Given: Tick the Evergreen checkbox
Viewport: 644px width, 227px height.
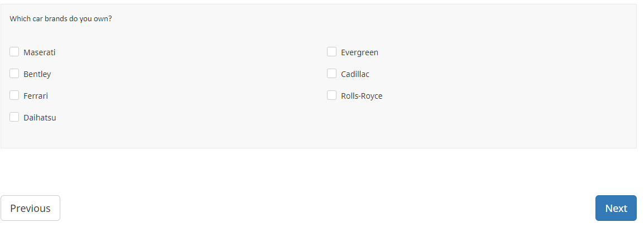Looking at the screenshot, I should tap(331, 52).
